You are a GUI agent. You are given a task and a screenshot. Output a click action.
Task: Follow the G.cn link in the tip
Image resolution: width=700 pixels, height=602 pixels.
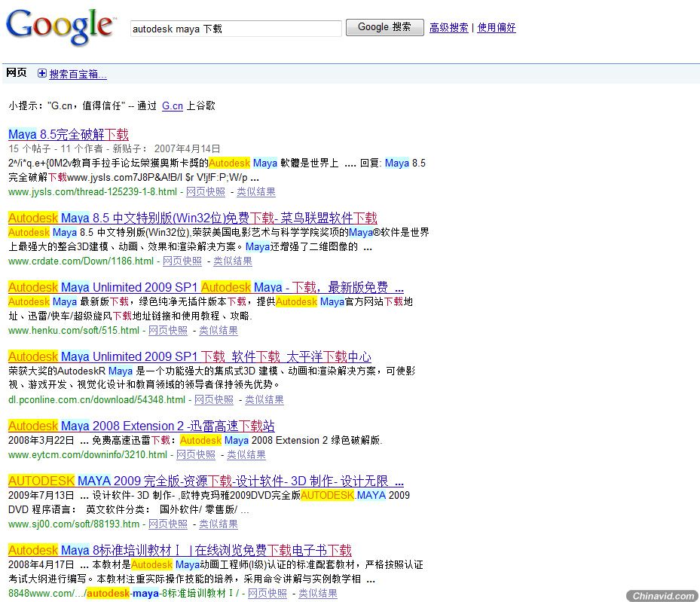click(173, 105)
